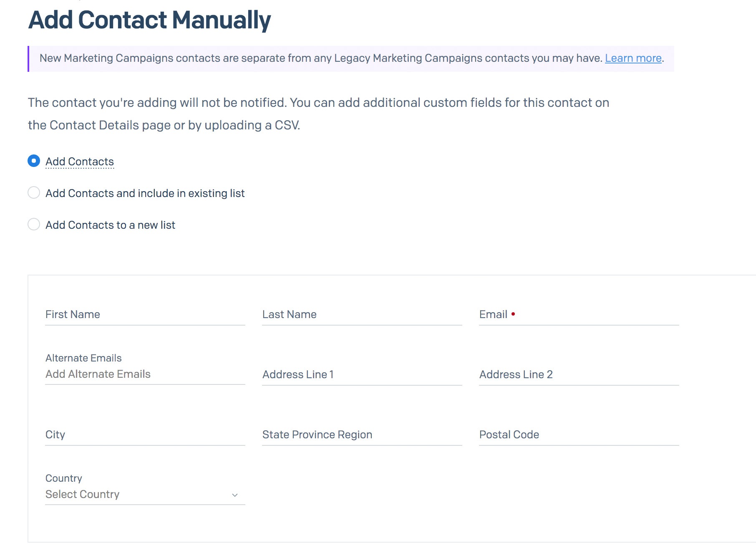This screenshot has width=756, height=551.
Task: Open the "Learn more" link in banner
Action: tap(633, 58)
